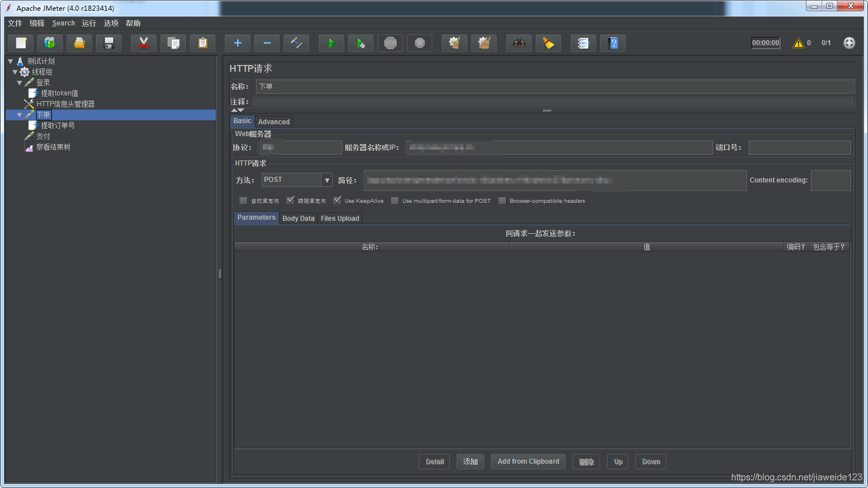Screen dimensions: 868x488
Task: Toggle the follow redirects checkbox
Action: 290,201
